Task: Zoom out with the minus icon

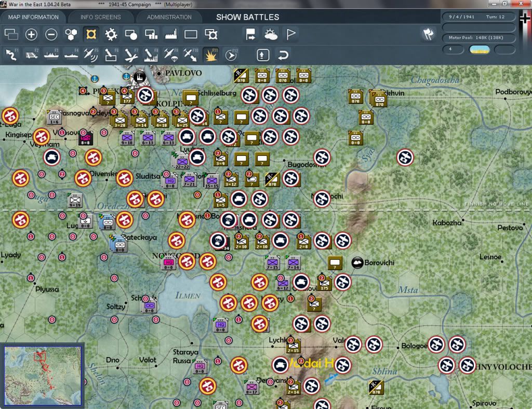Action: pyautogui.click(x=51, y=34)
